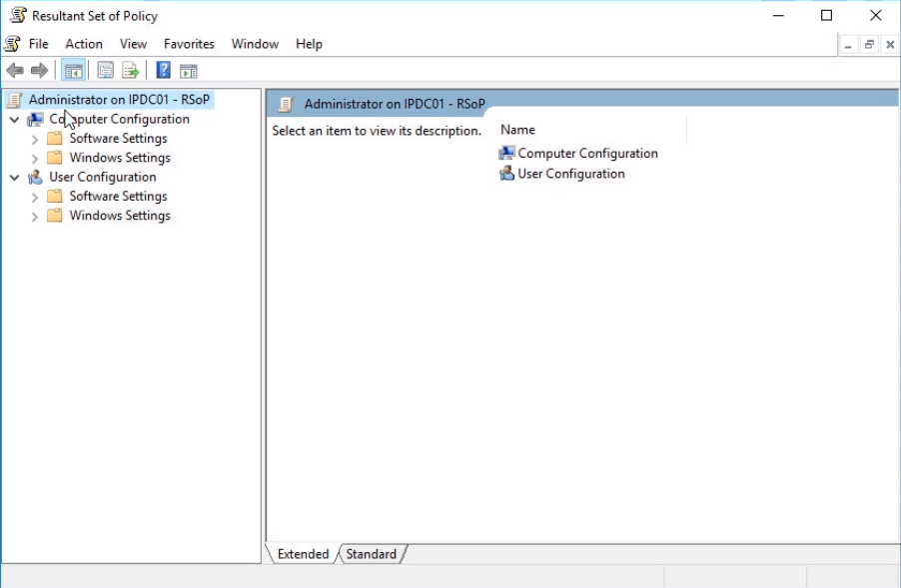Switch to the Standard view tab
Screen dimensions: 901x588
(x=371, y=554)
